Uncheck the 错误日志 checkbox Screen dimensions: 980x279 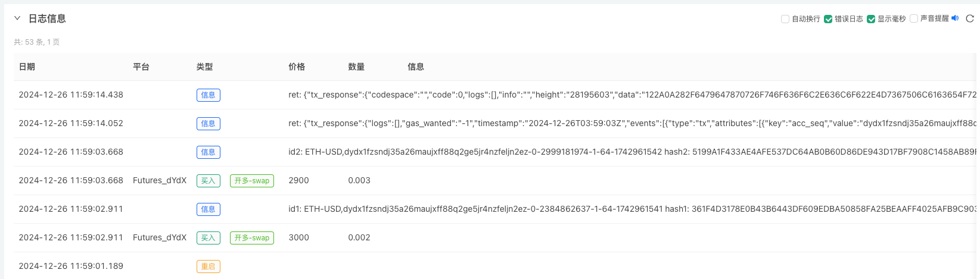pos(828,19)
